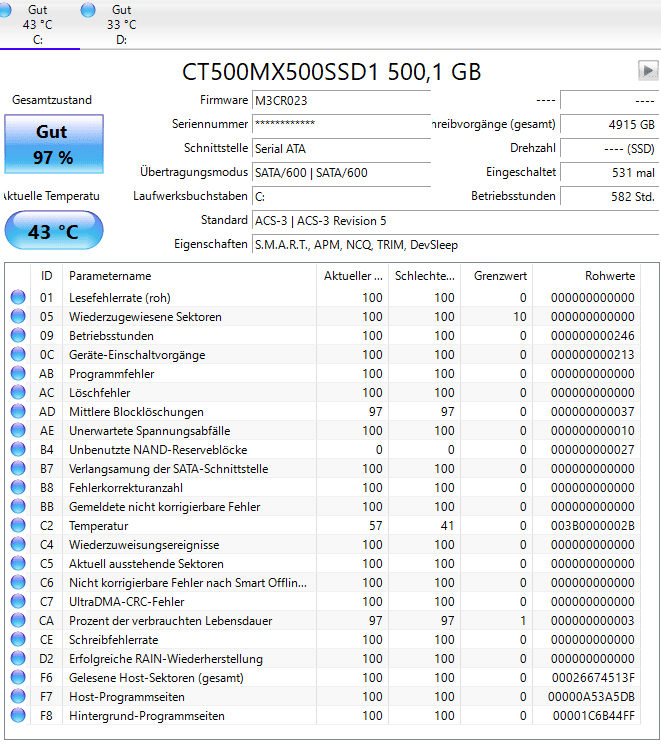Click the Betriebsstunden 582 Std. value
Viewport: 661px width, 747px height.
pyautogui.click(x=610, y=196)
